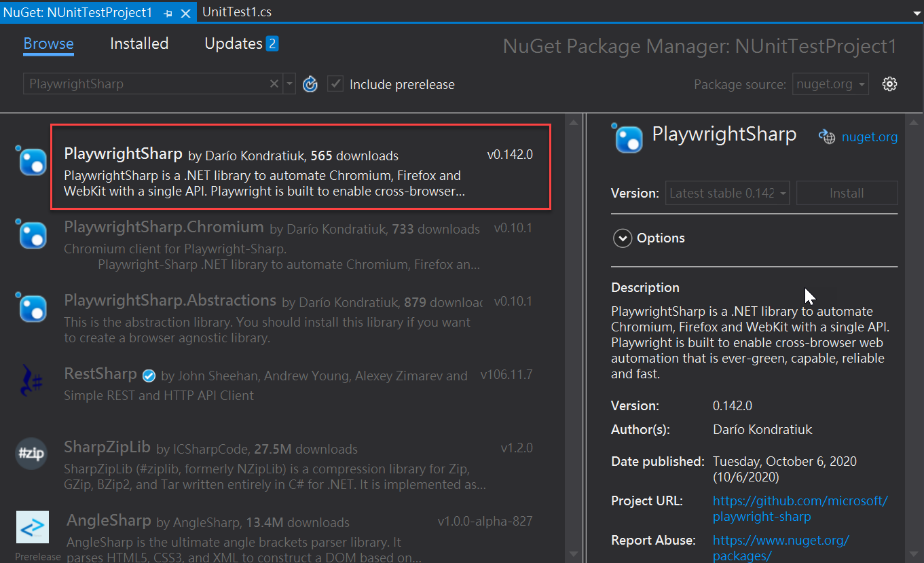Open the search history dropdown arrow
The width and height of the screenshot is (924, 563).
pyautogui.click(x=290, y=84)
